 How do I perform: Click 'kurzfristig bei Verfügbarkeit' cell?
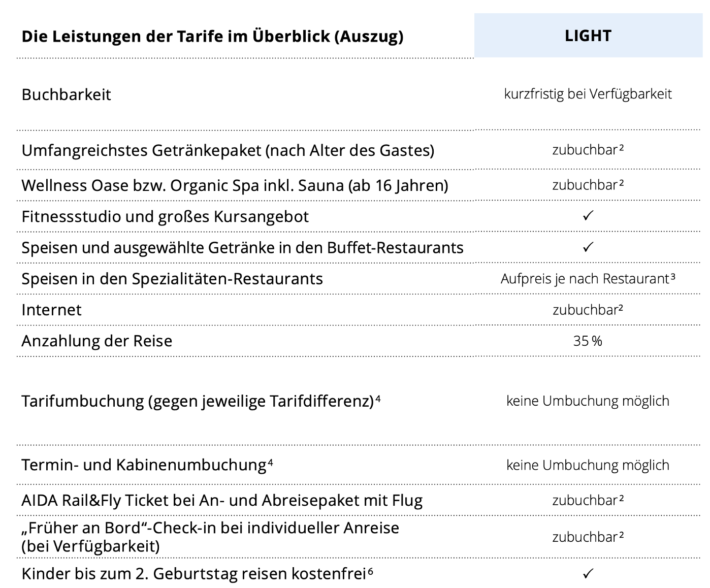[588, 94]
